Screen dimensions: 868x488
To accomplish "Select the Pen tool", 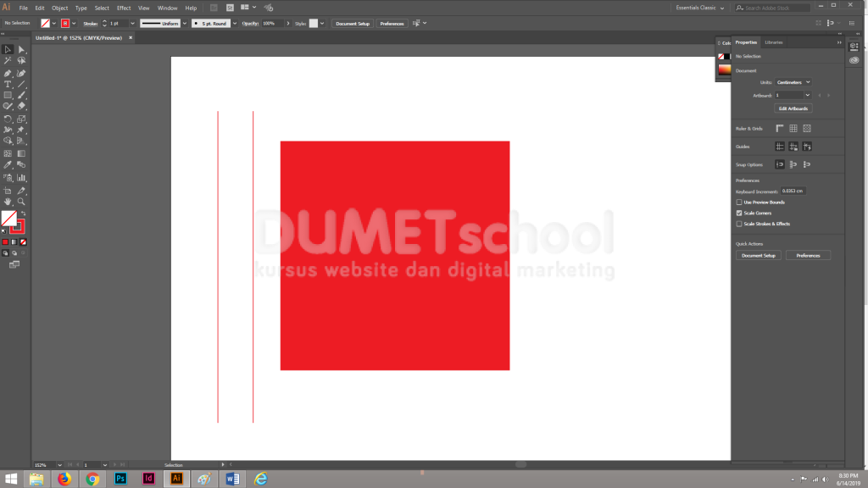I will 8,73.
